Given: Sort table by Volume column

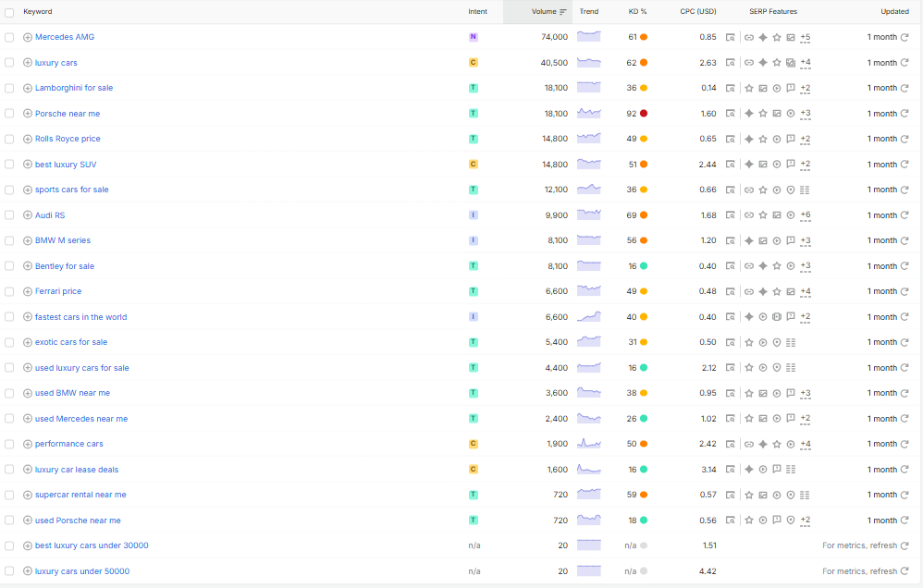Looking at the screenshot, I should (x=548, y=12).
